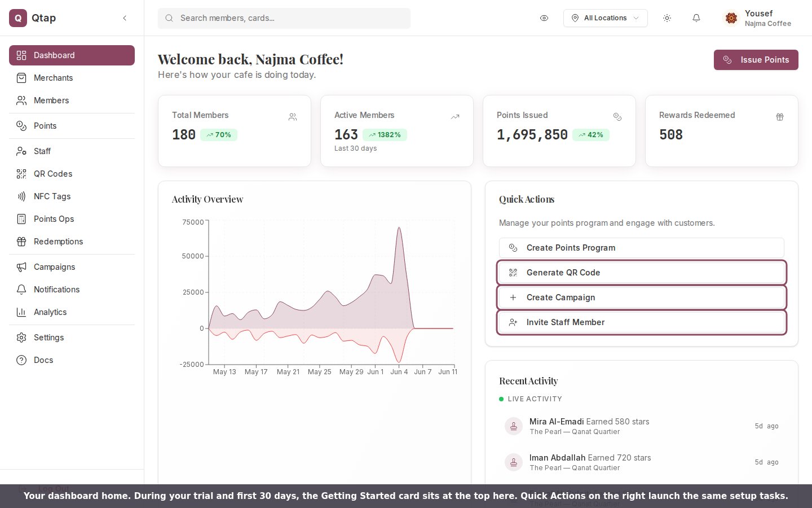Click Create Campaign button
This screenshot has width=812, height=508.
pos(642,297)
